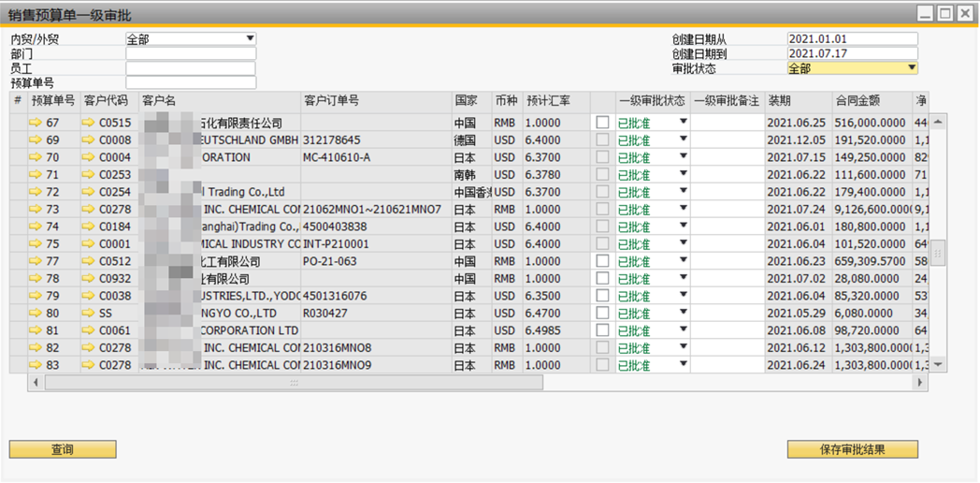Click the 预计汇率 column header
Image resolution: width=980 pixels, height=483 pixels.
click(x=556, y=101)
